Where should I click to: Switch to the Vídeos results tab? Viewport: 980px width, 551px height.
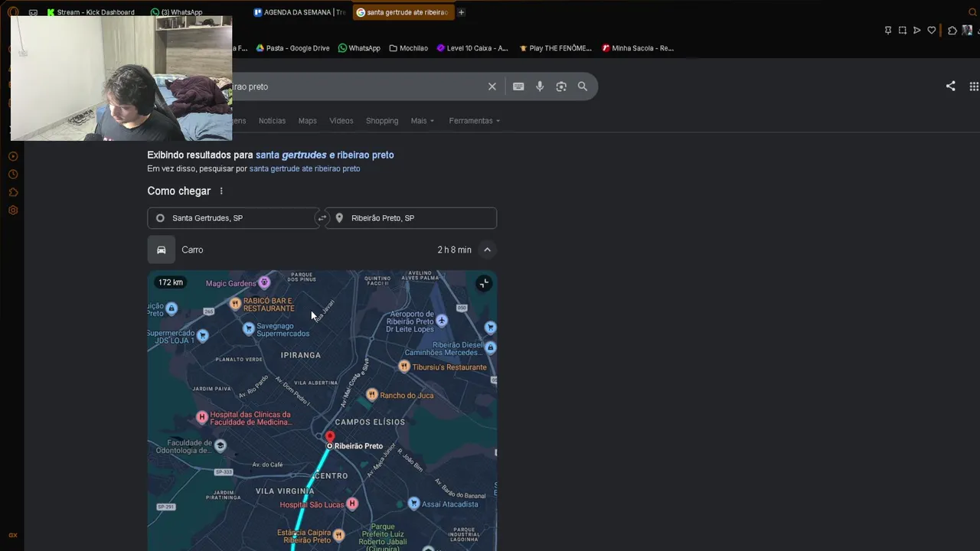341,121
